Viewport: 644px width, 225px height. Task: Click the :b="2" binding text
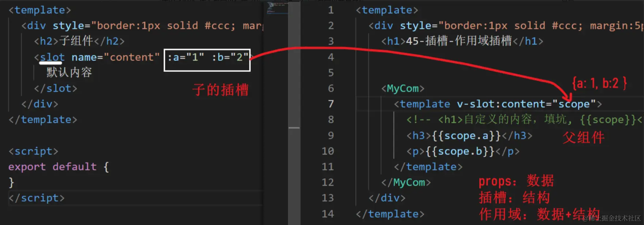230,57
